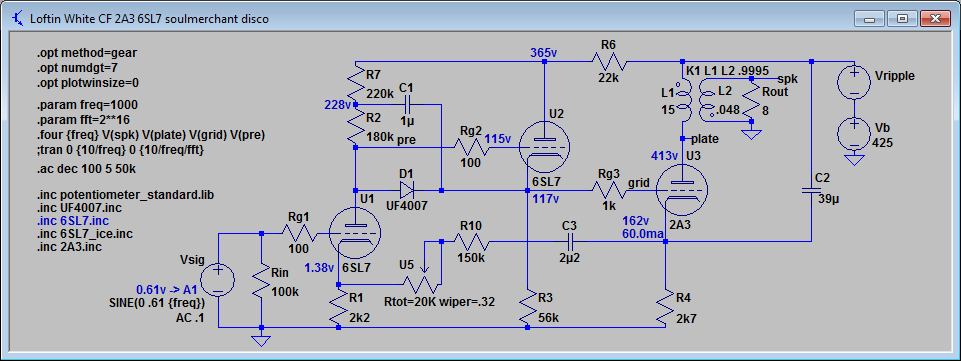Select the Vb 425 voltage source symbol
The height and width of the screenshot is (361, 961).
[853, 134]
